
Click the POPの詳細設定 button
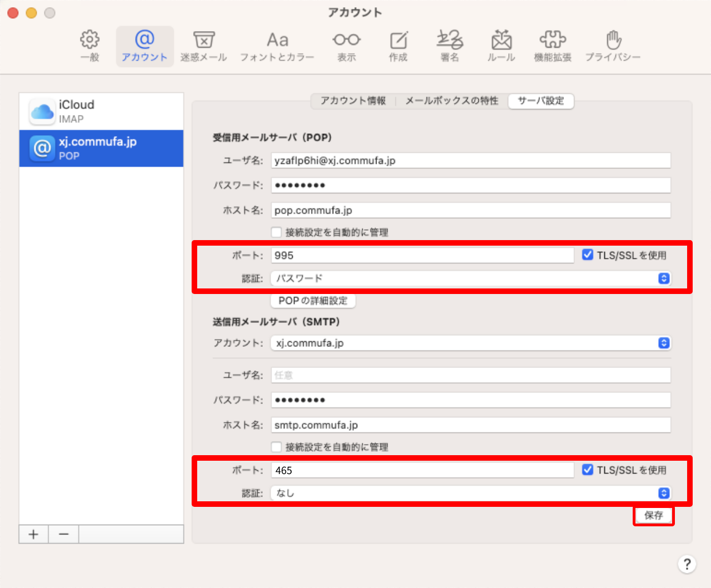click(313, 301)
